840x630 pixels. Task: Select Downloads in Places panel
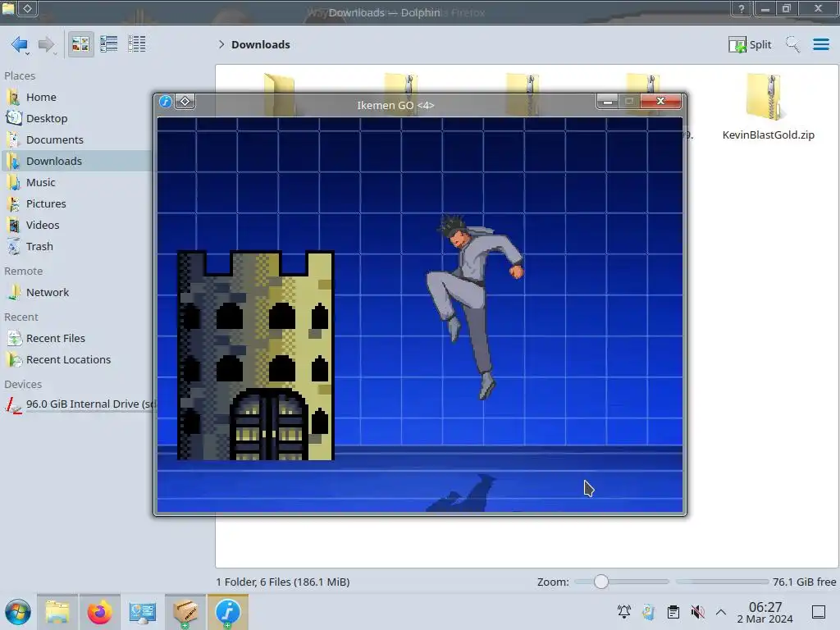(x=78, y=162)
